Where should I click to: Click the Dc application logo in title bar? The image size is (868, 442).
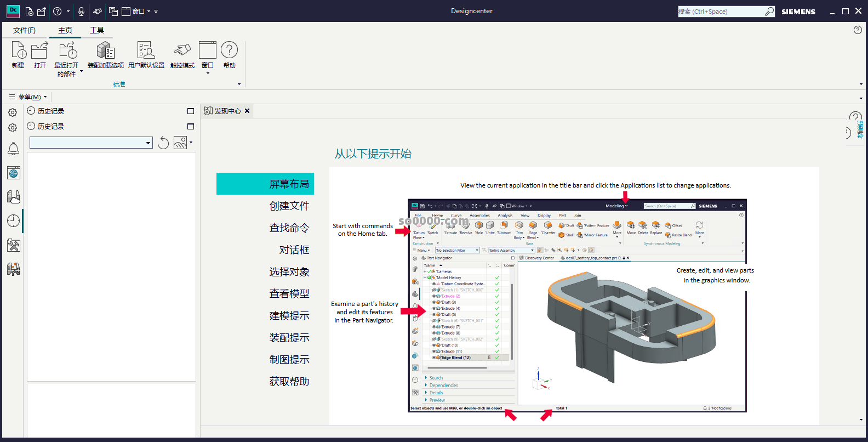coord(13,11)
